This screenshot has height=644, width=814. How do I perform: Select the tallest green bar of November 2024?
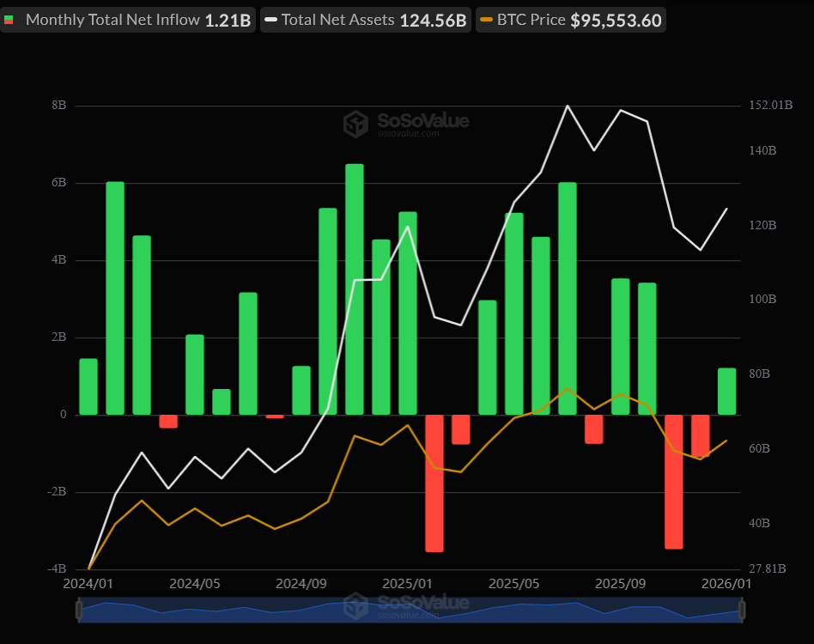[x=355, y=289]
